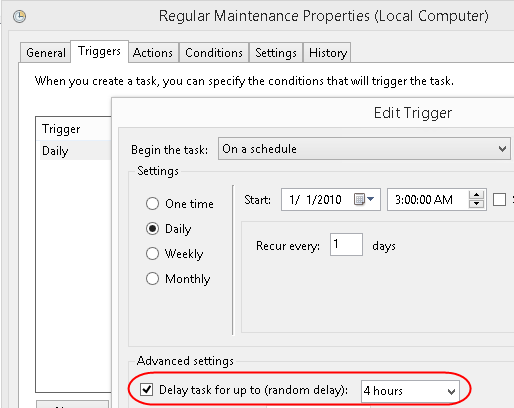Expand the Begin the task dropdown
Image resolution: width=514 pixels, height=408 pixels.
tap(364, 149)
